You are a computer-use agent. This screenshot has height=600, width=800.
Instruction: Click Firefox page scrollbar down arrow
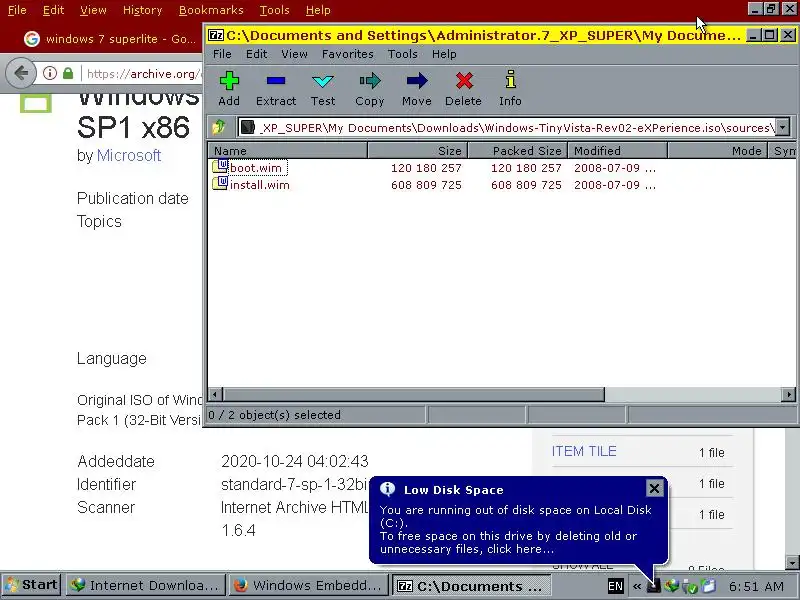pyautogui.click(x=792, y=563)
